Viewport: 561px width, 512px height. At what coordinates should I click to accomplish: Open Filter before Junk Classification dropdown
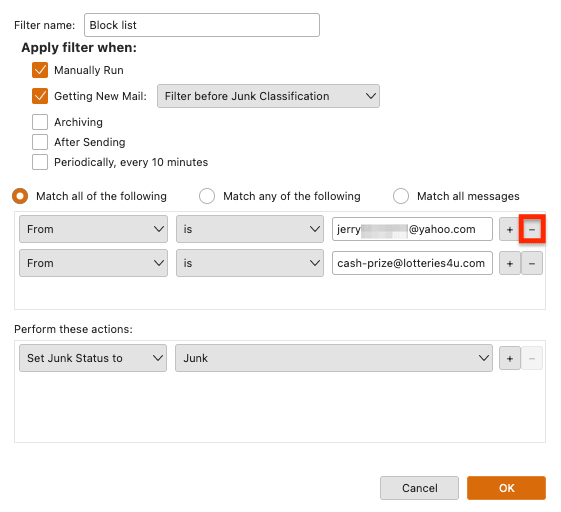[268, 96]
